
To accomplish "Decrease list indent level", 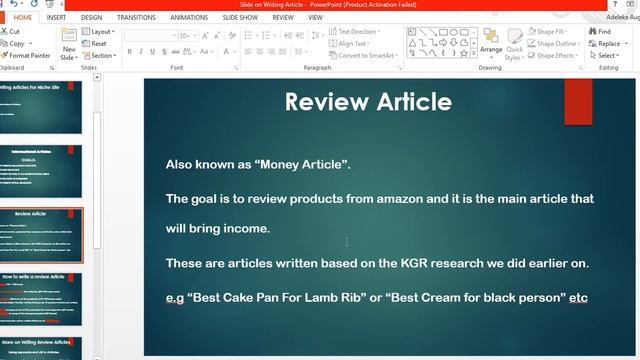I will pyautogui.click(x=288, y=36).
